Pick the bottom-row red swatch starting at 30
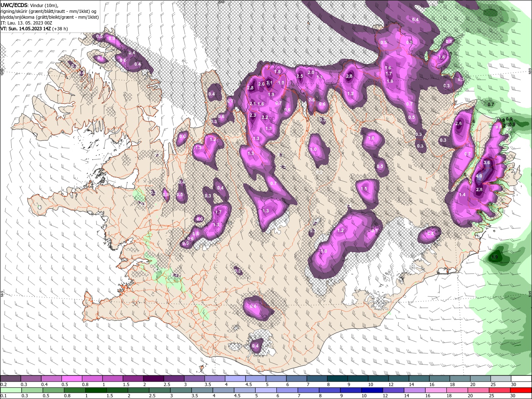 click(521, 390)
